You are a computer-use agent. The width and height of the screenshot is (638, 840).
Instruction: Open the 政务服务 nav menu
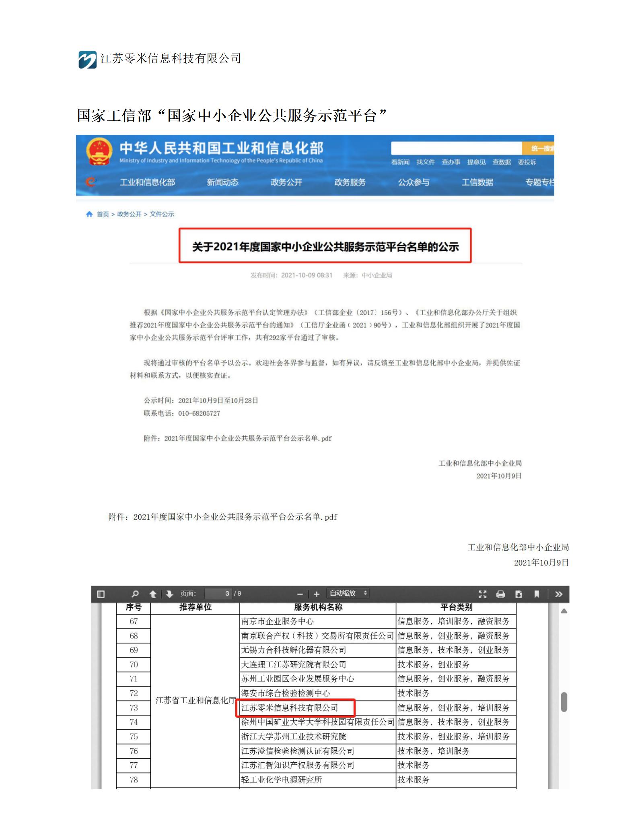point(350,182)
